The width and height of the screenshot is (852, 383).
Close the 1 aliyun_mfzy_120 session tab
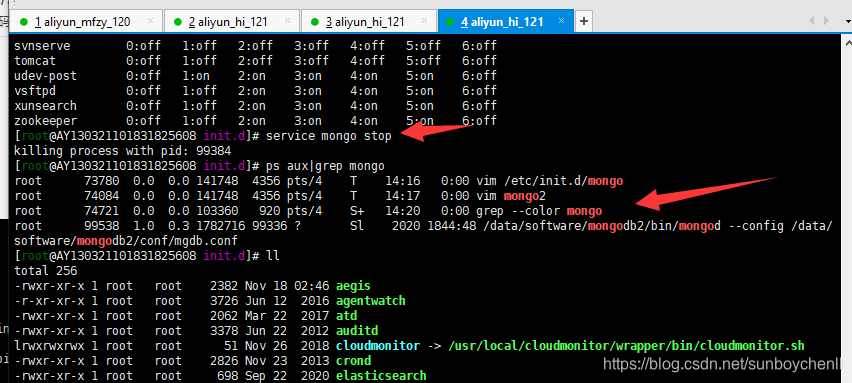151,21
